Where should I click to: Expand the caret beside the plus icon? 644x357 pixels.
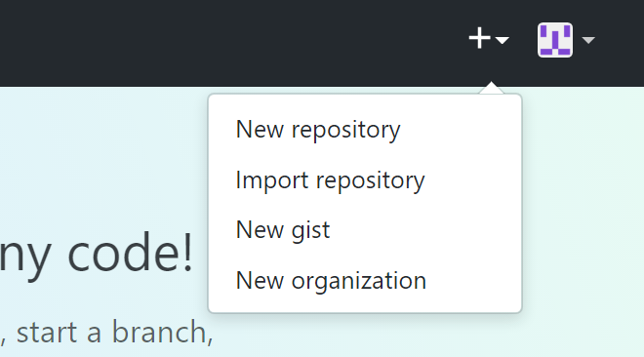pyautogui.click(x=502, y=40)
